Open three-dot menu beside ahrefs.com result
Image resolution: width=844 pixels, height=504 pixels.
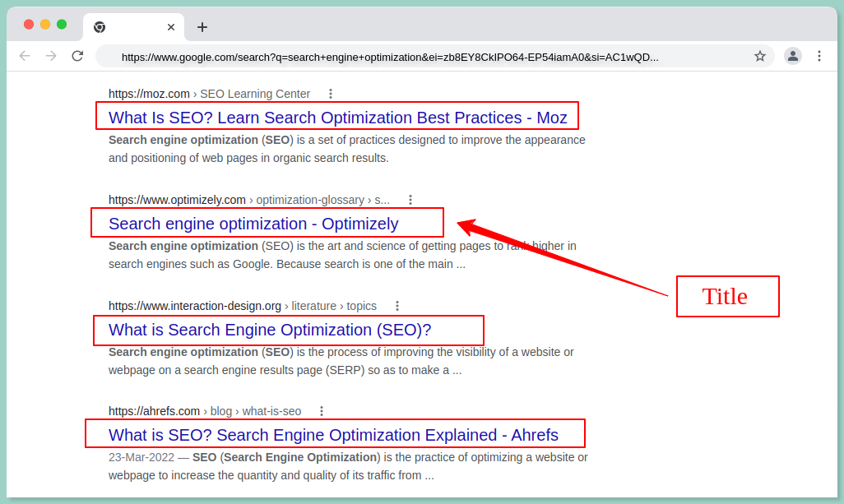point(322,411)
